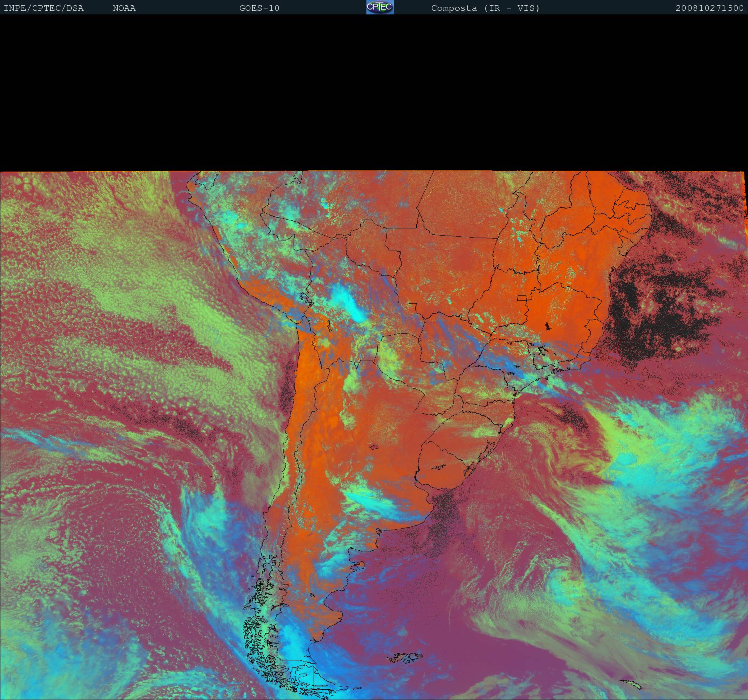748x700 pixels.
Task: Select the NOAA label in header
Action: tap(124, 8)
